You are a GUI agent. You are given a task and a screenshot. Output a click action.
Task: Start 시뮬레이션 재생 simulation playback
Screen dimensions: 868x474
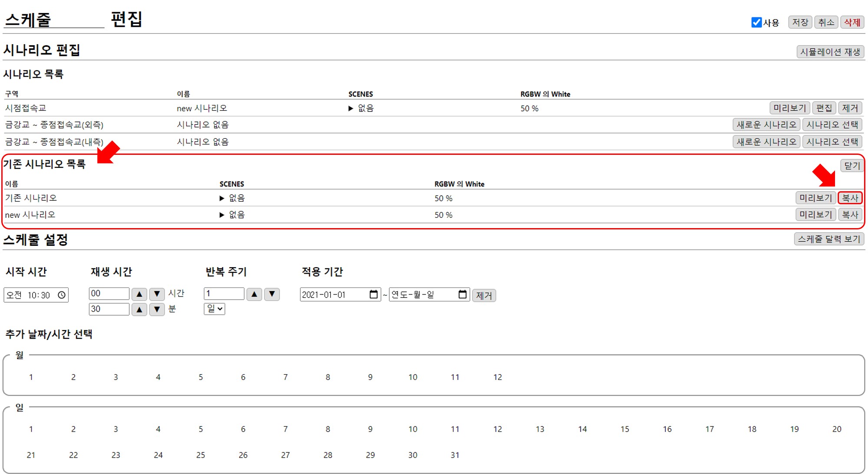(830, 52)
